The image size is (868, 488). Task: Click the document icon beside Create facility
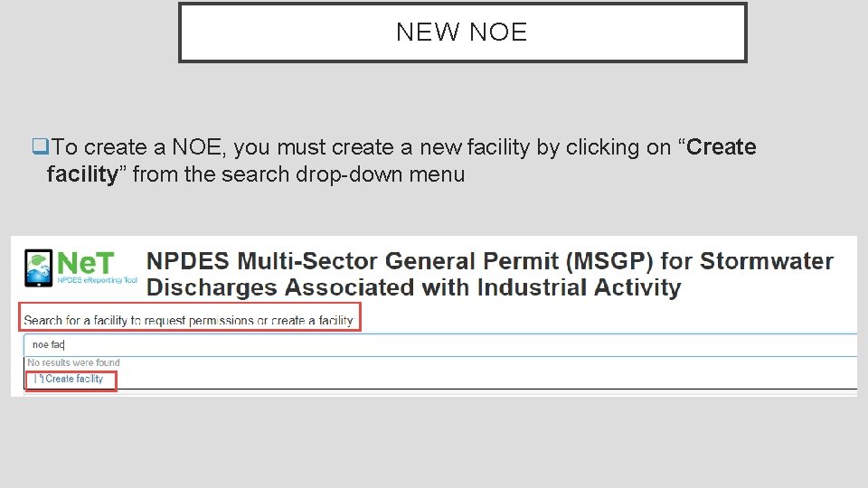[x=39, y=380]
